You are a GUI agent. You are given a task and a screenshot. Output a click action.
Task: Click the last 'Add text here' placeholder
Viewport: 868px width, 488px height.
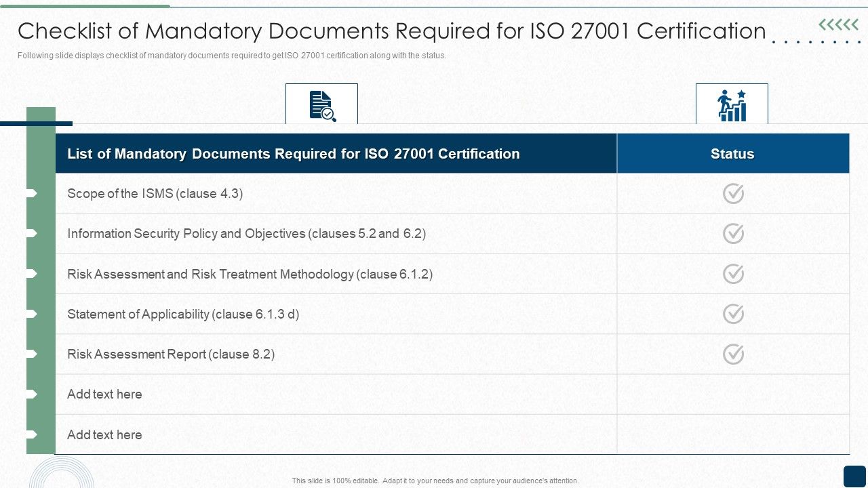104,434
